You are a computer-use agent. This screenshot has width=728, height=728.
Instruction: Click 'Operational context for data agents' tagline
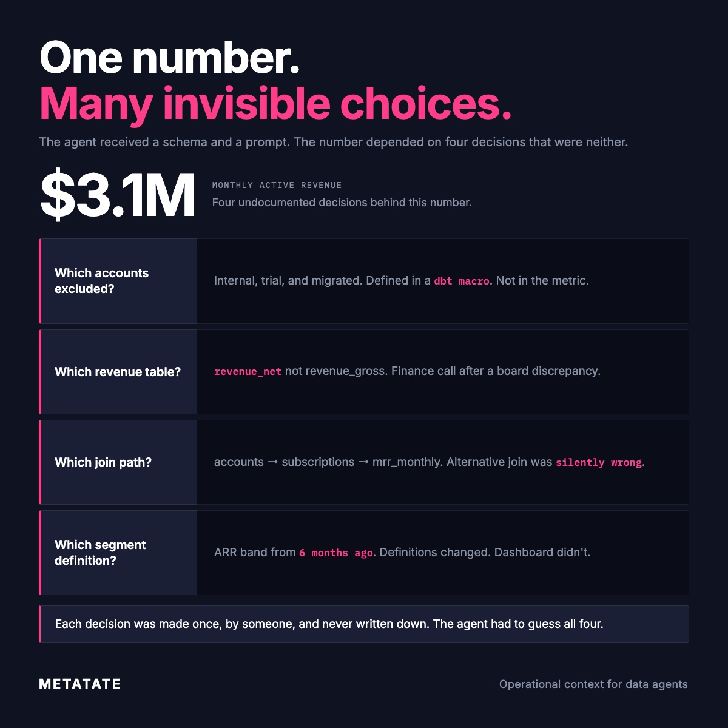click(x=593, y=684)
